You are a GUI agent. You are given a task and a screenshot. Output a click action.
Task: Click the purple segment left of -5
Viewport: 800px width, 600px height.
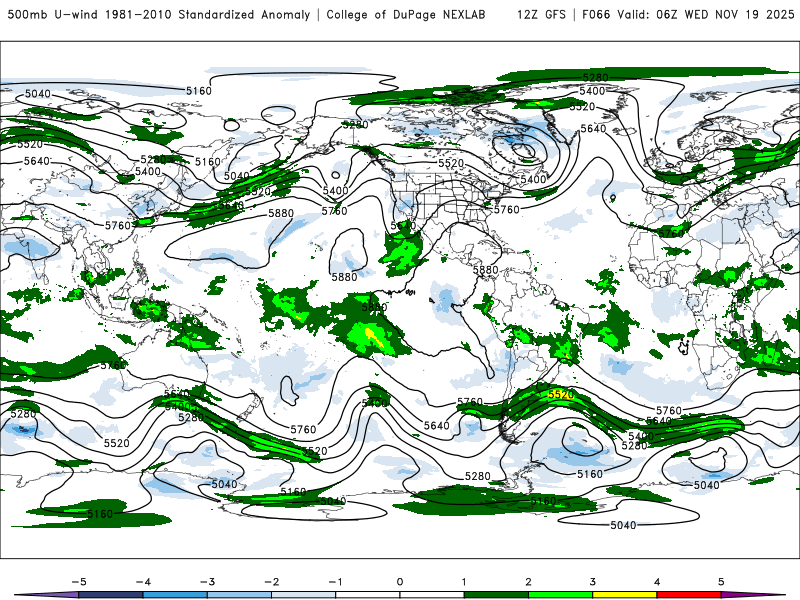point(48,595)
